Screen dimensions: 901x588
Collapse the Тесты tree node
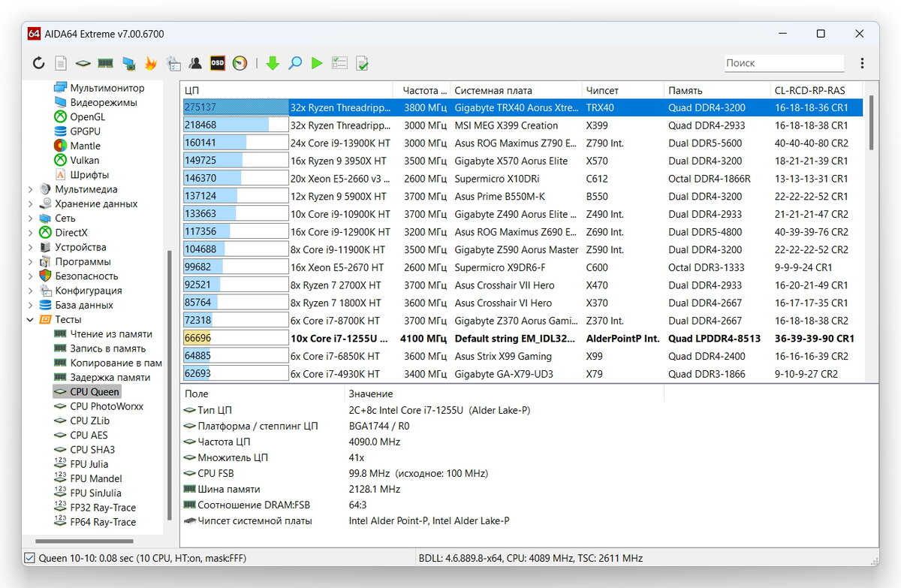tap(31, 320)
